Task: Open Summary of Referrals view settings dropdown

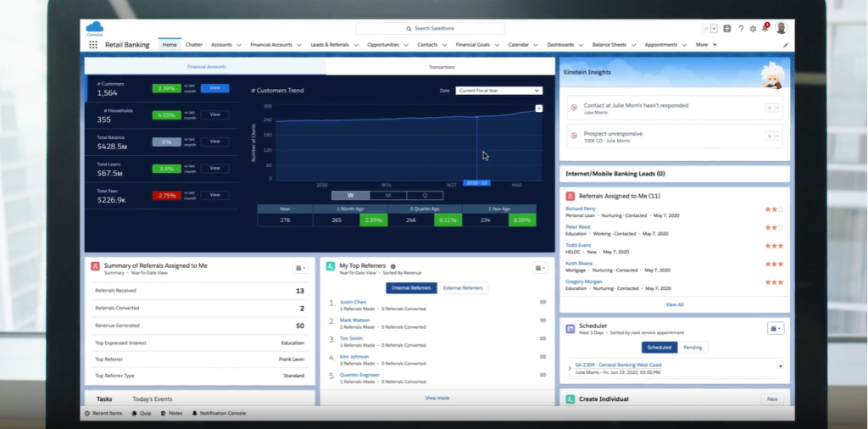Action: pos(301,268)
